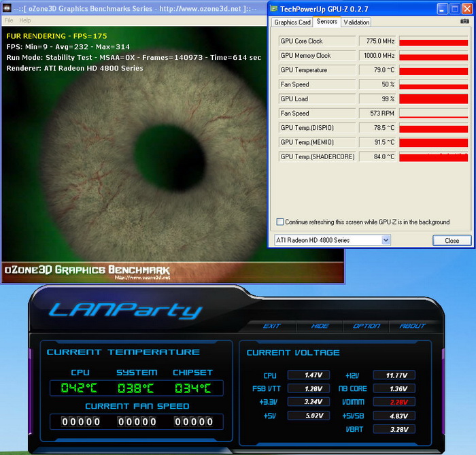Image resolution: width=476 pixels, height=455 pixels.
Task: Click the SYSTEM temperature 038°C readout
Action: (x=136, y=388)
